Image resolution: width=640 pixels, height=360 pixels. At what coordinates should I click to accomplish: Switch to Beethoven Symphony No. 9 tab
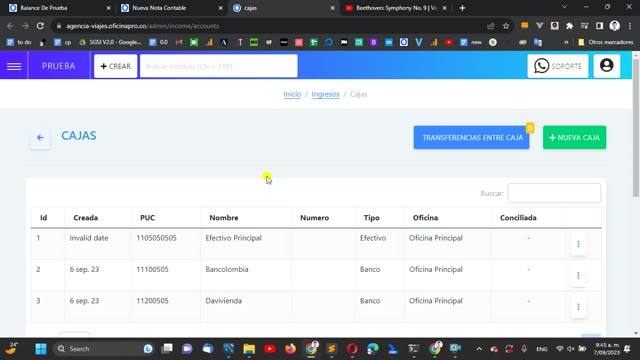tap(395, 8)
